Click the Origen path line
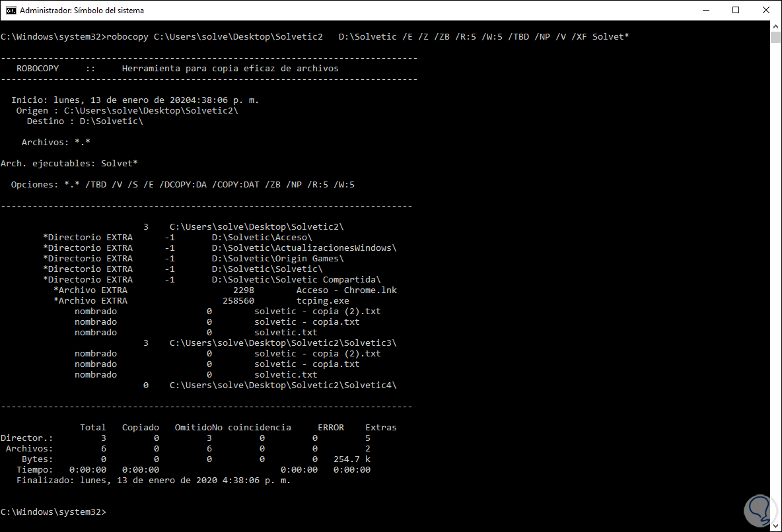 click(127, 111)
